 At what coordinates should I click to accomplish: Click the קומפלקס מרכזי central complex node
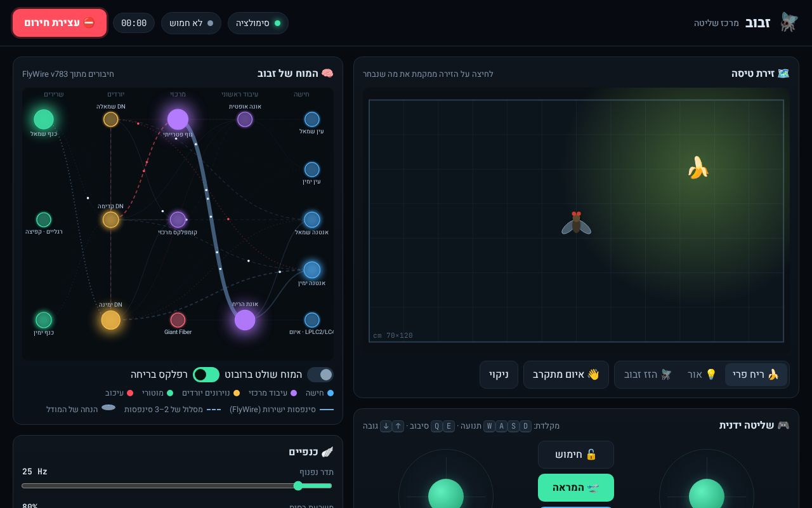click(x=178, y=220)
